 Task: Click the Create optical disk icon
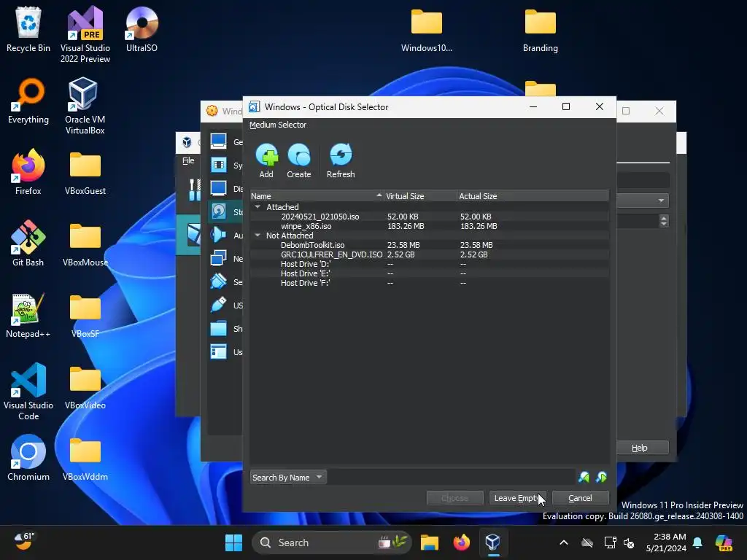pyautogui.click(x=298, y=161)
